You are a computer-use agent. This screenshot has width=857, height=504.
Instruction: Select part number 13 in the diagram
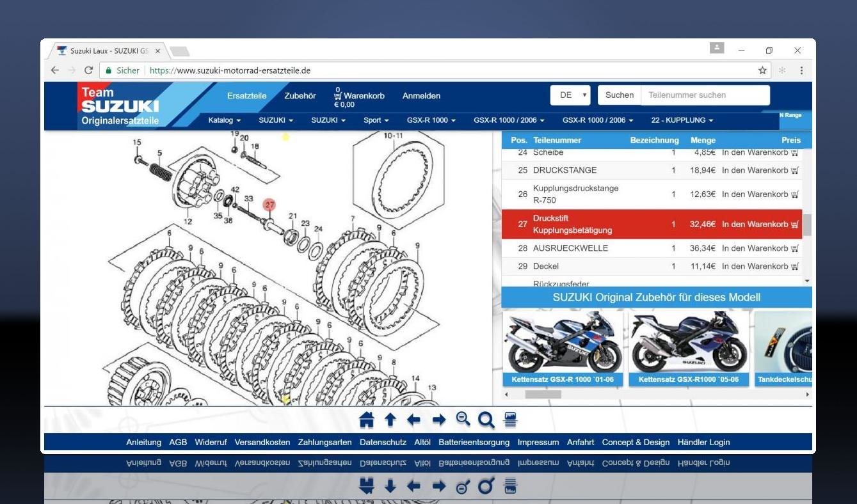[432, 388]
